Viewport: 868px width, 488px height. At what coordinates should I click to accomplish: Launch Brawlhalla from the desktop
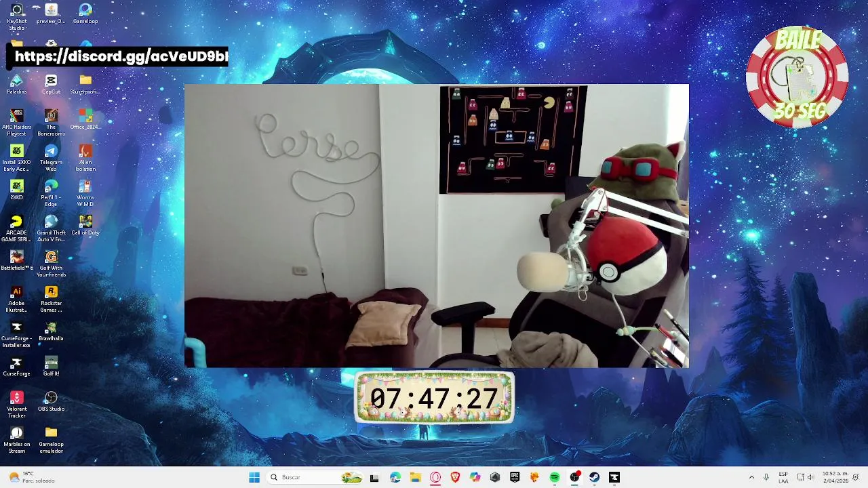tap(51, 331)
